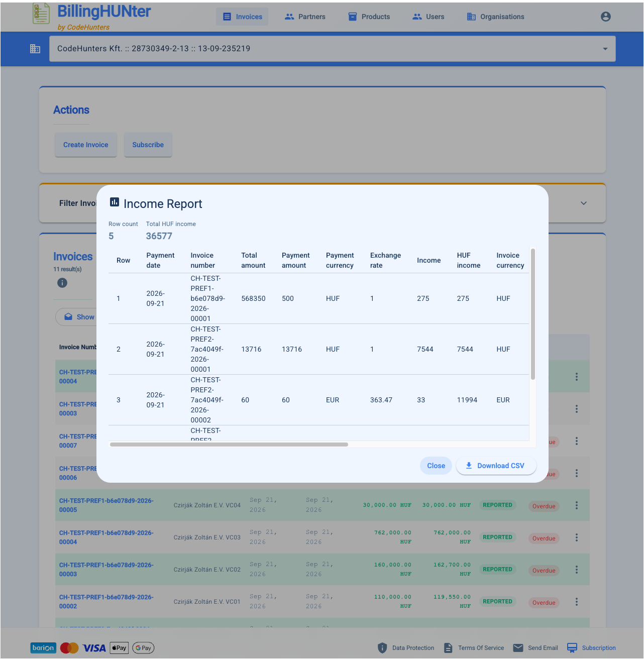Open row menu for invoice ending 00004 at top

(x=577, y=377)
